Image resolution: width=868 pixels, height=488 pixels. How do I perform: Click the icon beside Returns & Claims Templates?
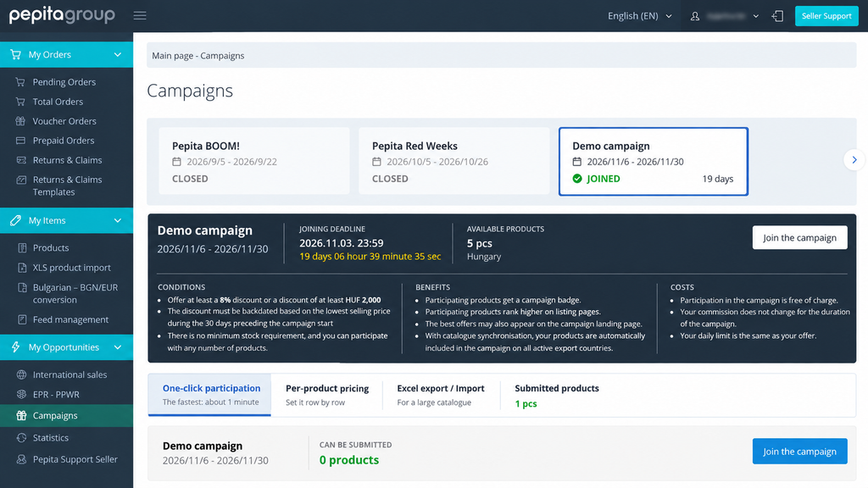[x=21, y=180]
